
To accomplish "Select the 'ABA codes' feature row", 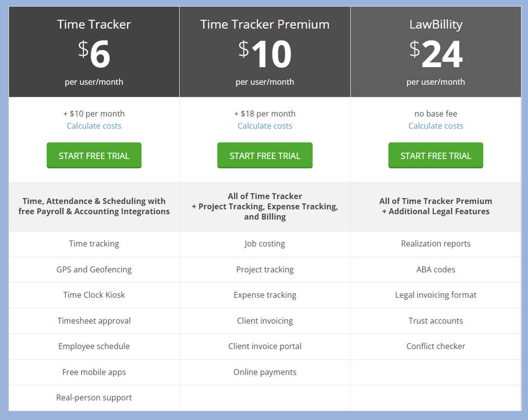I will tap(436, 270).
